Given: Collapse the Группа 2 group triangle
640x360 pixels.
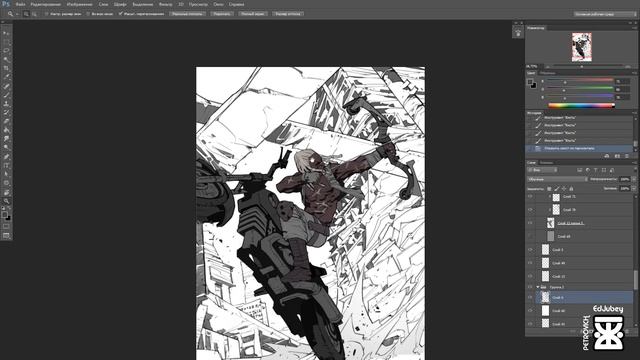Looking at the screenshot, I should [x=538, y=287].
